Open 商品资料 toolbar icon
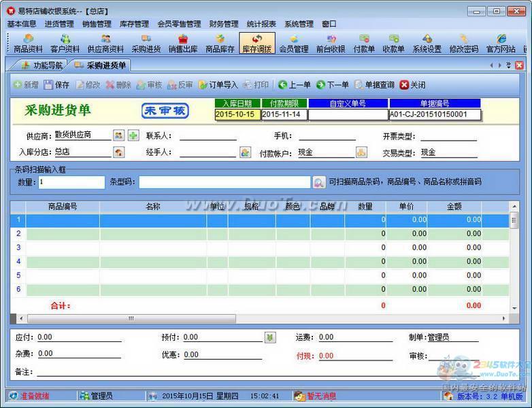The width and height of the screenshot is (532, 408). (28, 44)
